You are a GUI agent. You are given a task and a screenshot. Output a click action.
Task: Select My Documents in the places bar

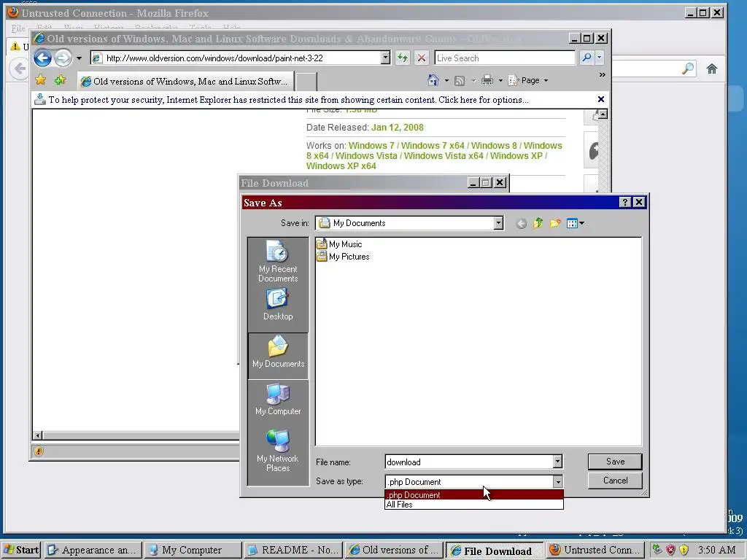(x=278, y=356)
